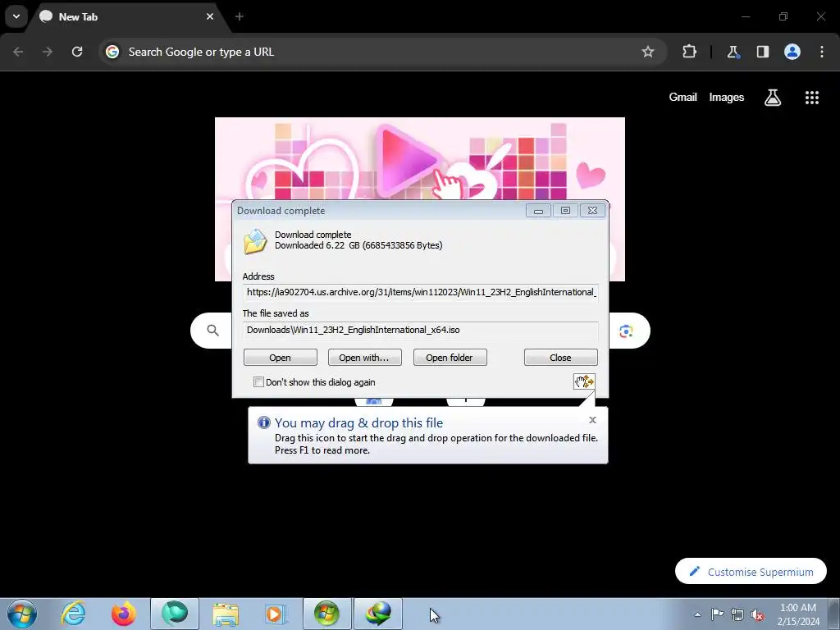Open the clock showing 1:00 AM
Viewport: 840px width, 630px height.
(798, 614)
